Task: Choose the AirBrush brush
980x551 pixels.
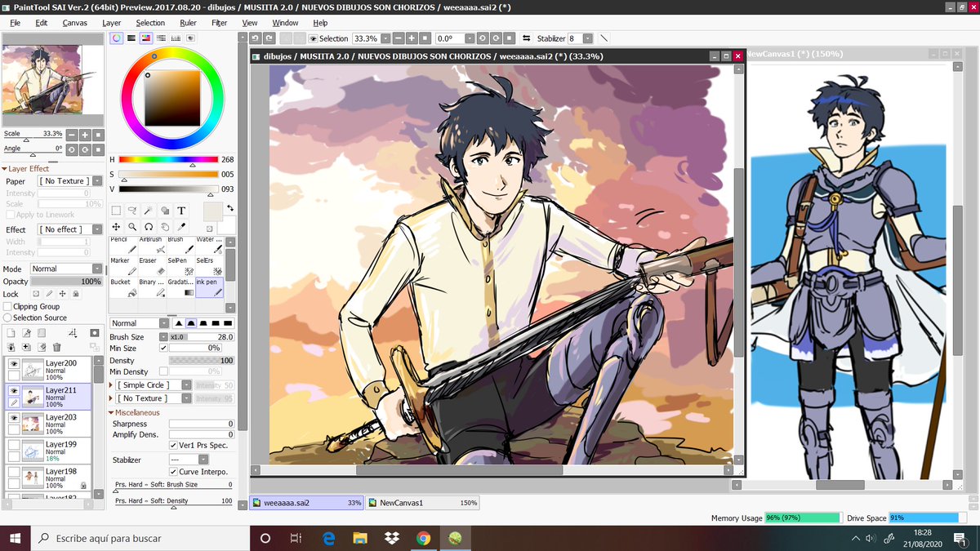Action: (152, 245)
